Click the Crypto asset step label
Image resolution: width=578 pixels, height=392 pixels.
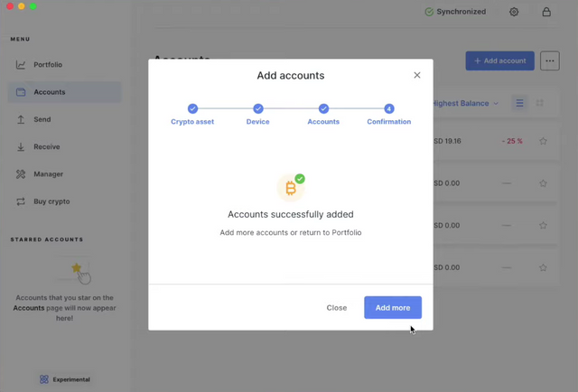pyautogui.click(x=192, y=122)
